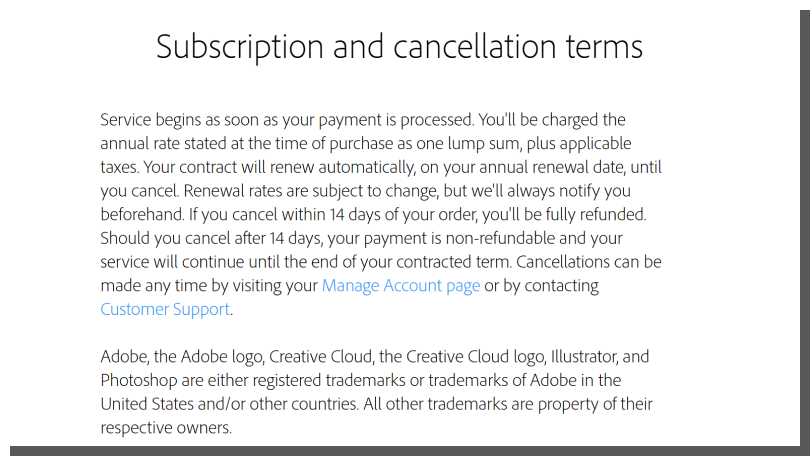The image size is (810, 456).
Task: Open the Manage Account page link
Action: [401, 286]
